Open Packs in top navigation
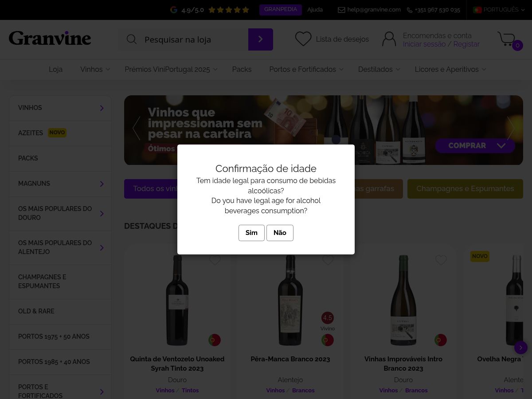The image size is (532, 399). [x=242, y=70]
